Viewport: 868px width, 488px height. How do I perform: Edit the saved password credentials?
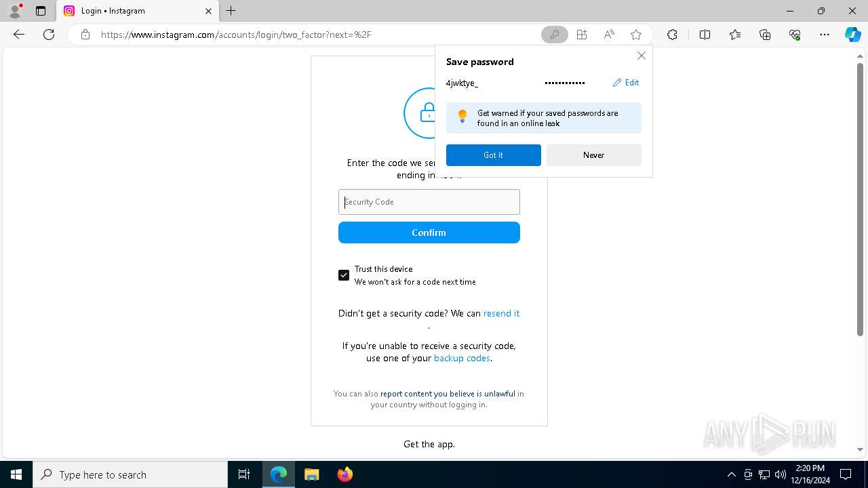click(626, 83)
